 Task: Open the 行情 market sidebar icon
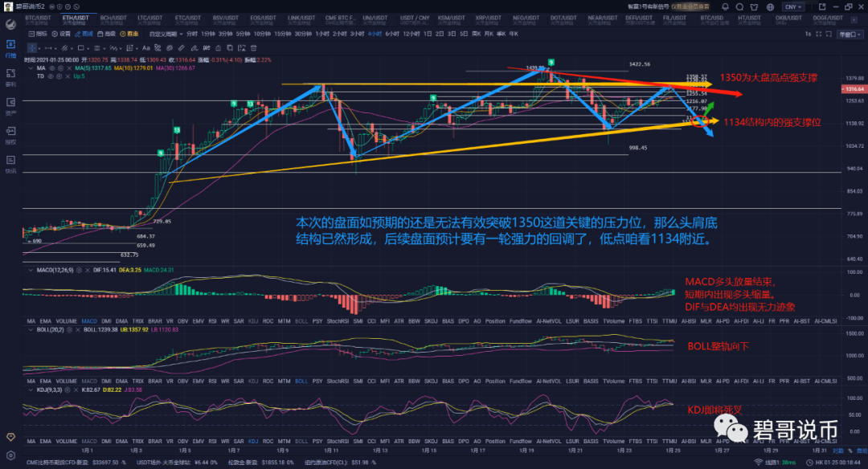coord(10,50)
